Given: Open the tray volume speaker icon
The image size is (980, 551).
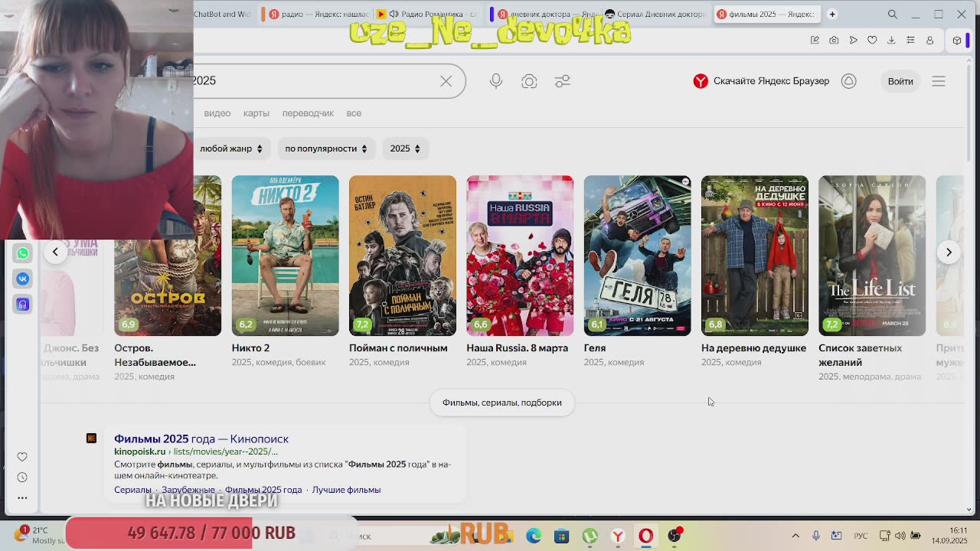Looking at the screenshot, I should 900,536.
